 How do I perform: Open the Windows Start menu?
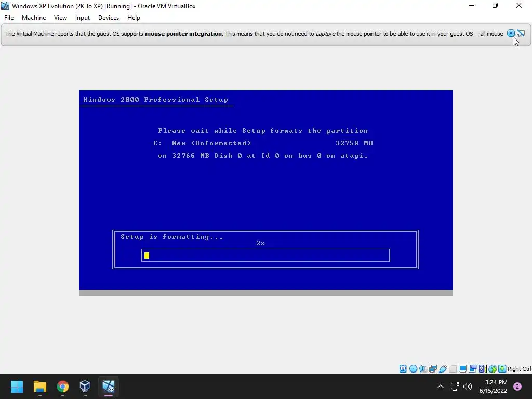click(17, 387)
